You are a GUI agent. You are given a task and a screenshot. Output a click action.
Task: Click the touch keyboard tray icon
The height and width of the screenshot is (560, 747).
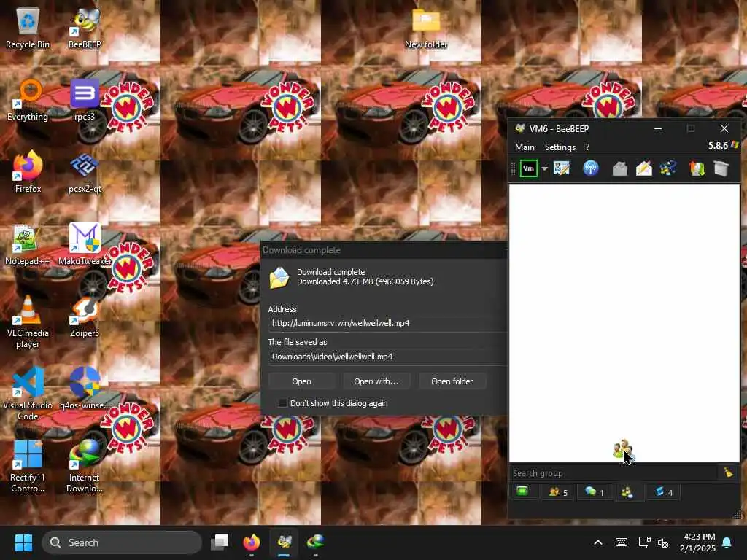pos(622,542)
